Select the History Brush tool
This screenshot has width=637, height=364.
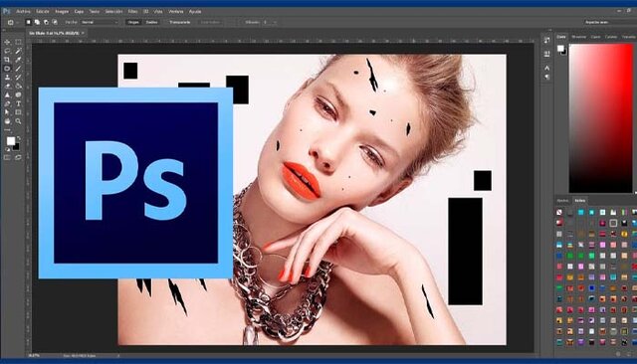click(18, 78)
